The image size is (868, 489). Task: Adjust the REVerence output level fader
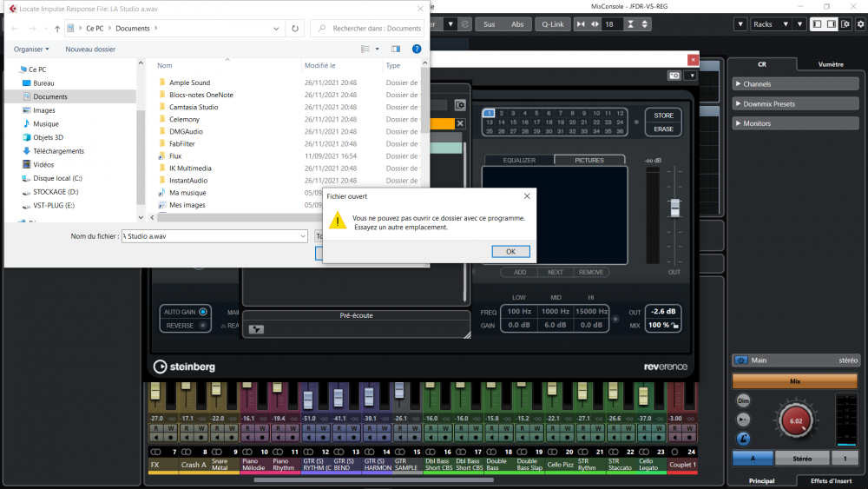(674, 208)
